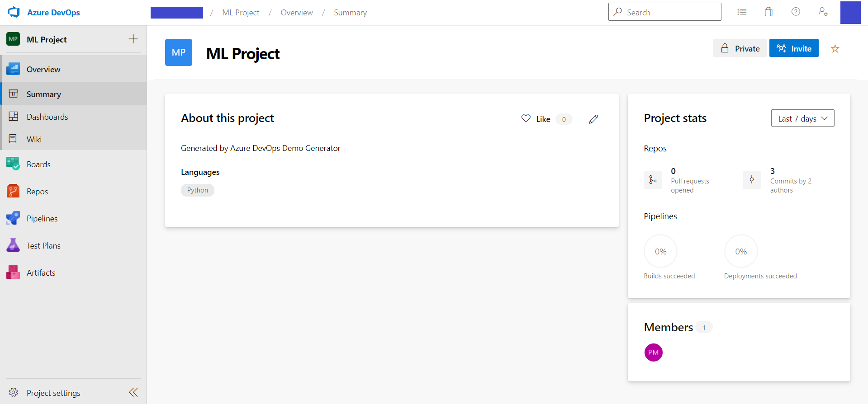This screenshot has width=868, height=404.
Task: Click the Project settings gear icon
Action: pos(14,392)
